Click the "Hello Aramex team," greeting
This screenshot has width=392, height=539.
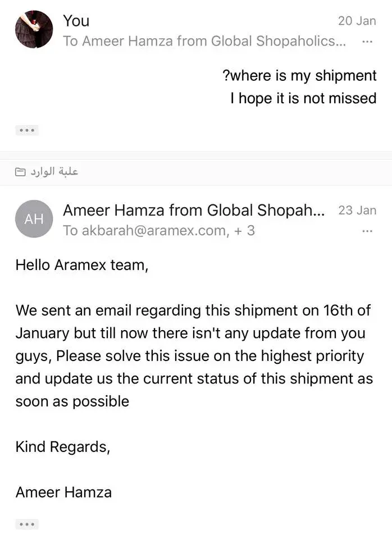tap(81, 265)
